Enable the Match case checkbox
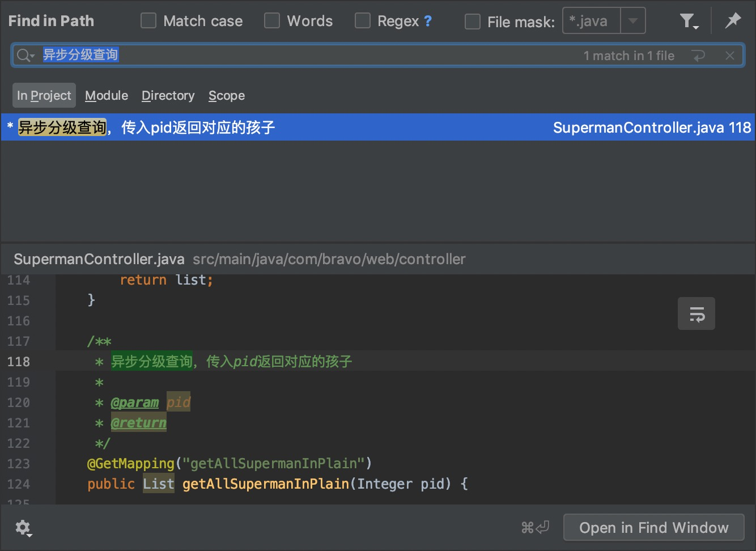756x551 pixels. (x=148, y=21)
